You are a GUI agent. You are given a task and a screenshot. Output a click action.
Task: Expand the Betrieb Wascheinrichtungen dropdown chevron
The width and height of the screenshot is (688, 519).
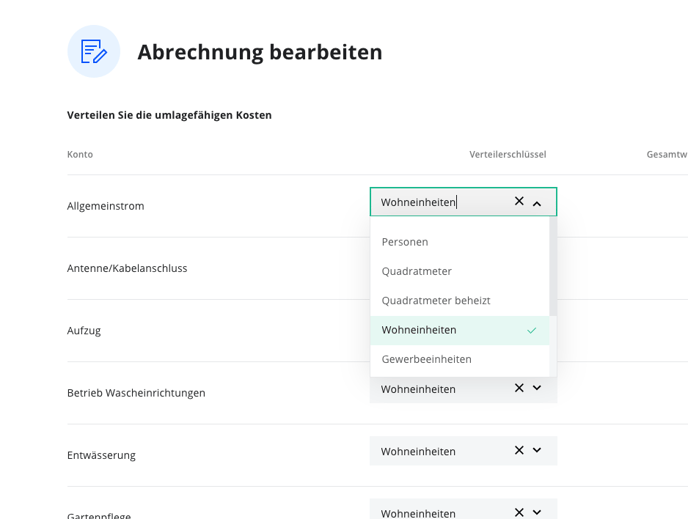537,388
